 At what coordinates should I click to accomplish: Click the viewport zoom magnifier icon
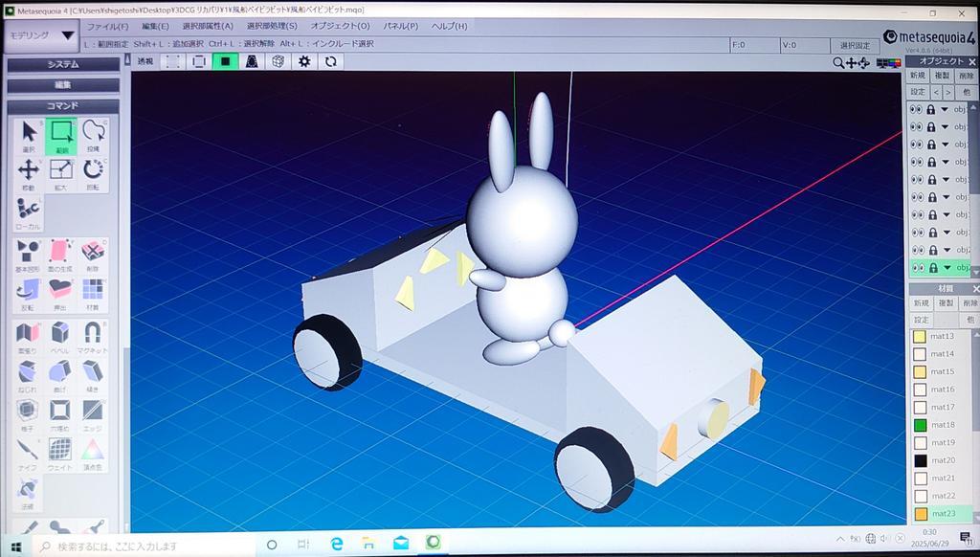(x=838, y=62)
